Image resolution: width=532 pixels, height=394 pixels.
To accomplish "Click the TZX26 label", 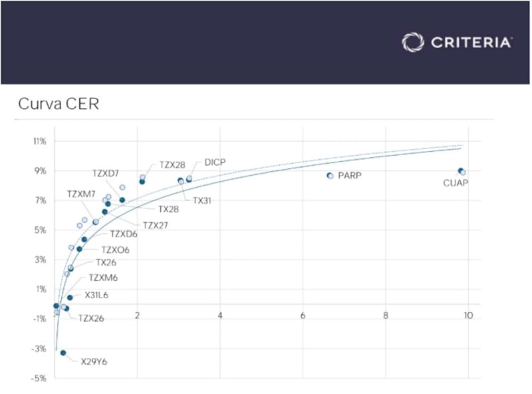I will pos(91,318).
